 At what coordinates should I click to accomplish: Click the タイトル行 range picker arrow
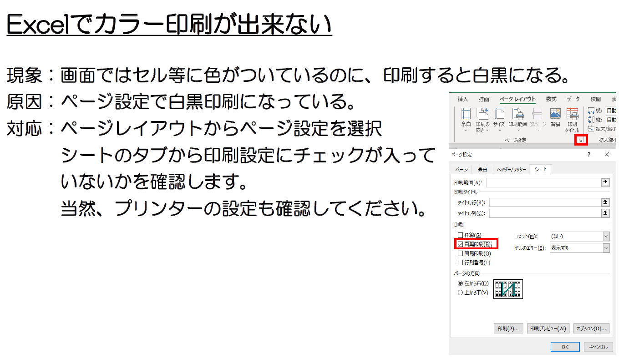coord(605,202)
